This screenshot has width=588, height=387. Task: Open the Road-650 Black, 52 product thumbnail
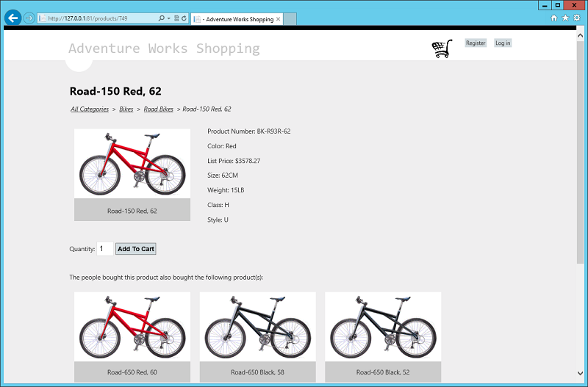tap(383, 327)
